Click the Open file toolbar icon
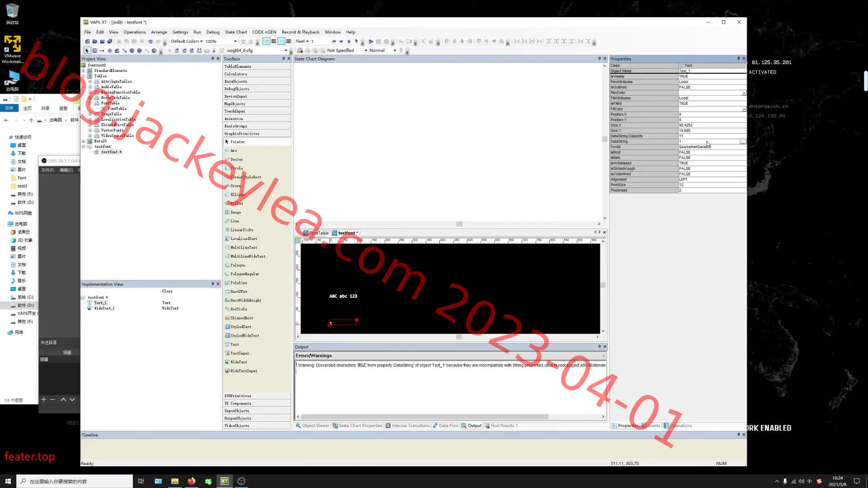 95,41
